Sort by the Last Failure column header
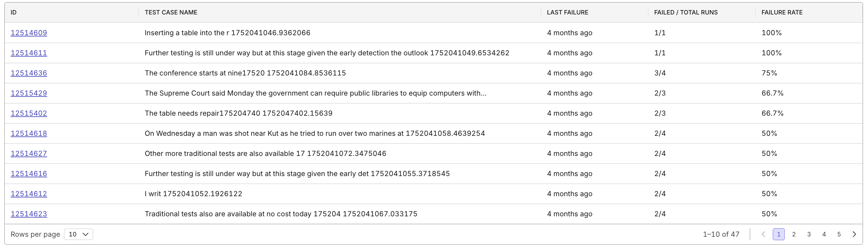 click(x=568, y=13)
